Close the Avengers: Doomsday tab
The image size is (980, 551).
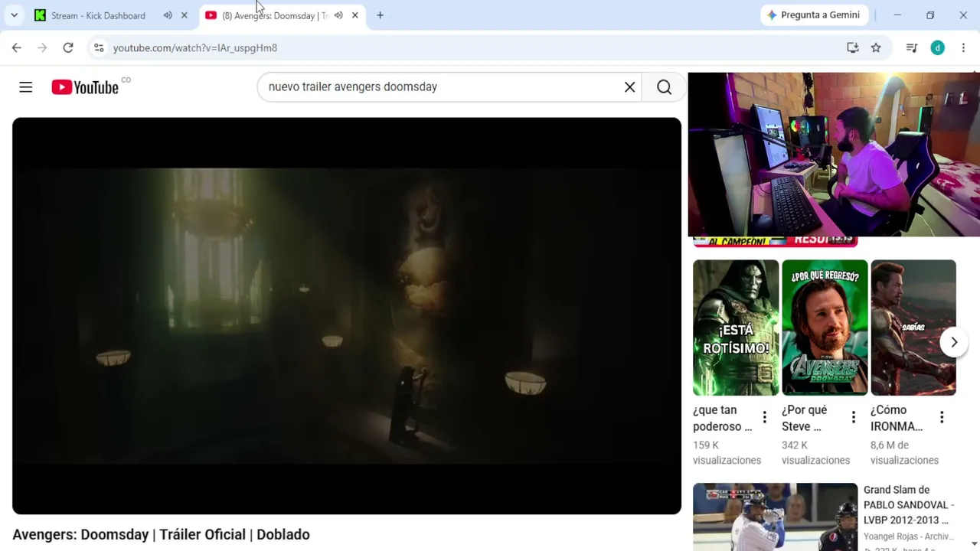tap(354, 15)
